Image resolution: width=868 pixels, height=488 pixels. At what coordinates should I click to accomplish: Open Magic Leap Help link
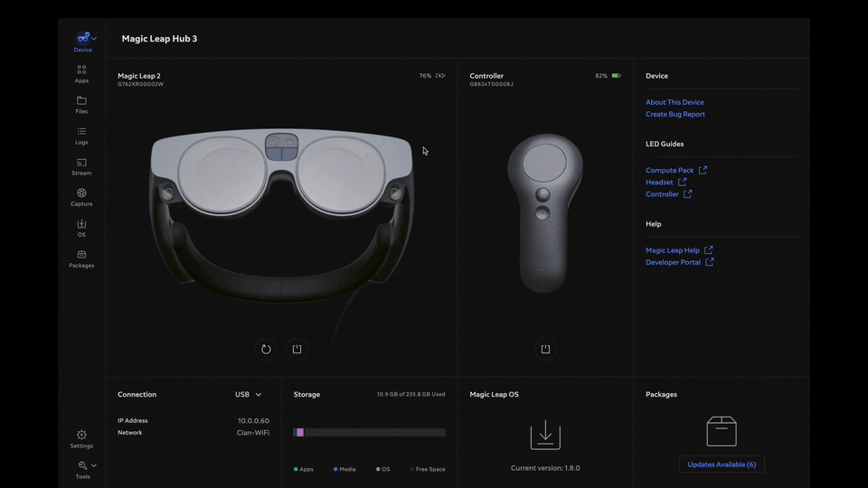click(x=673, y=250)
